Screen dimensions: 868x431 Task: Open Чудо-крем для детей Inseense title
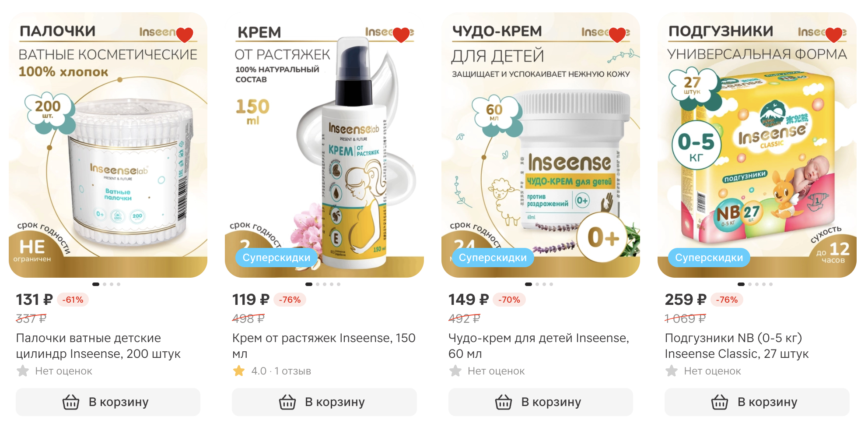click(x=539, y=346)
